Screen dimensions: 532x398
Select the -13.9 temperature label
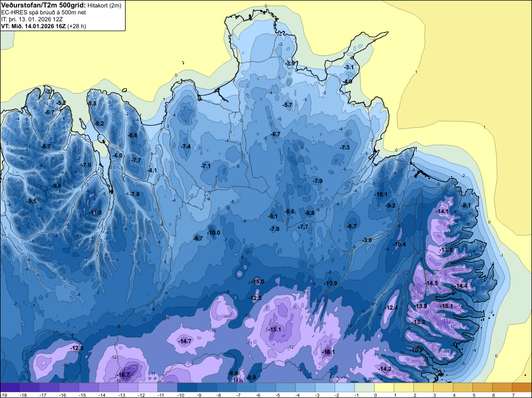click(x=421, y=306)
